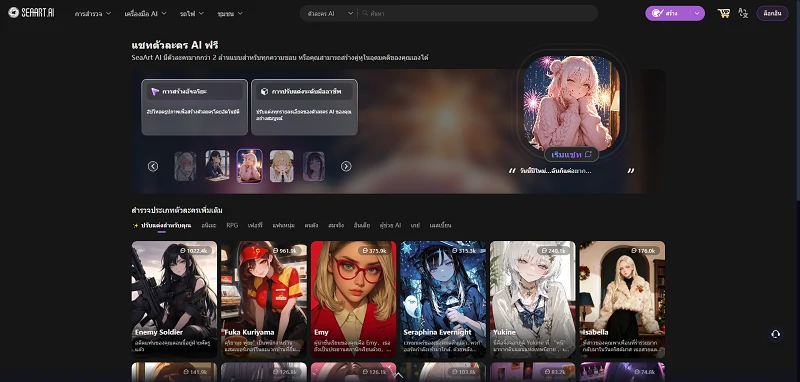Open the Isabella character card

point(622,299)
